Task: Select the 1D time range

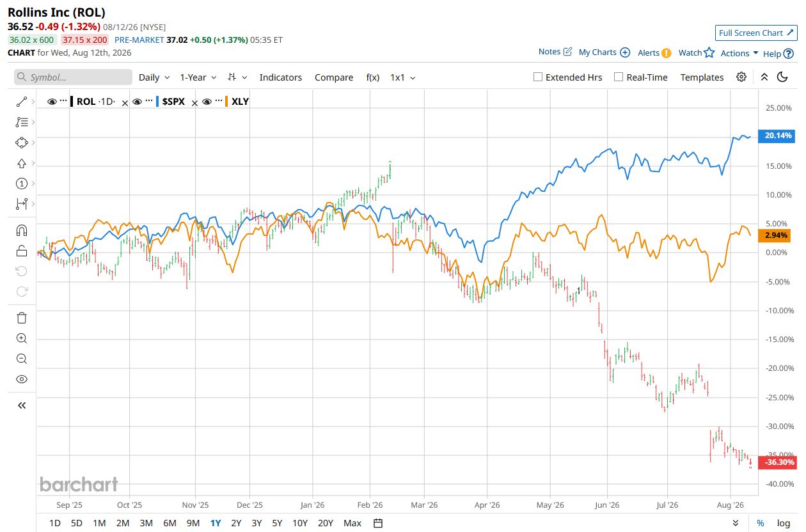Action: [x=55, y=523]
